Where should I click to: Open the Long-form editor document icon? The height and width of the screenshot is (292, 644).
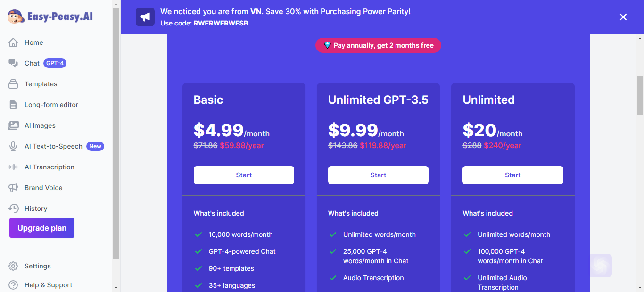point(13,105)
